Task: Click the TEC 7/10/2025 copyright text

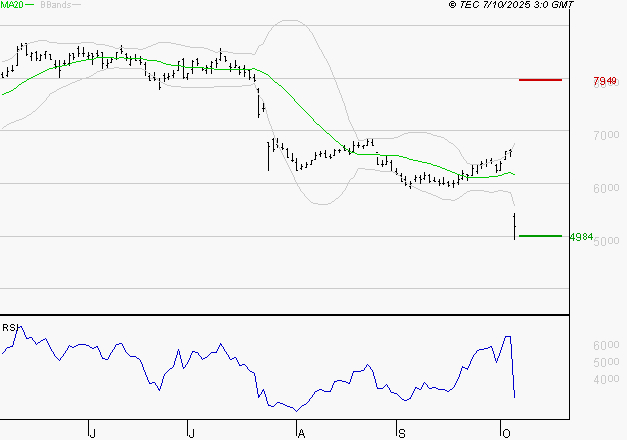Action: [511, 5]
